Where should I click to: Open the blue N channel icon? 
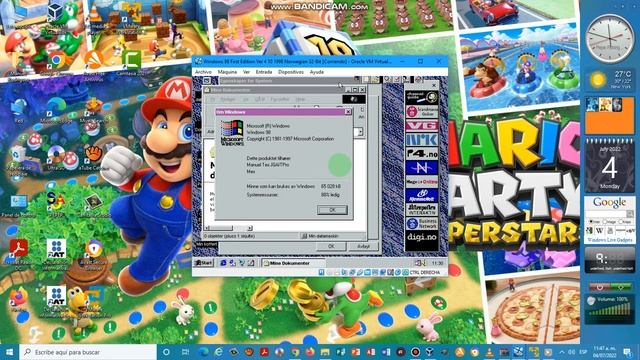click(422, 167)
